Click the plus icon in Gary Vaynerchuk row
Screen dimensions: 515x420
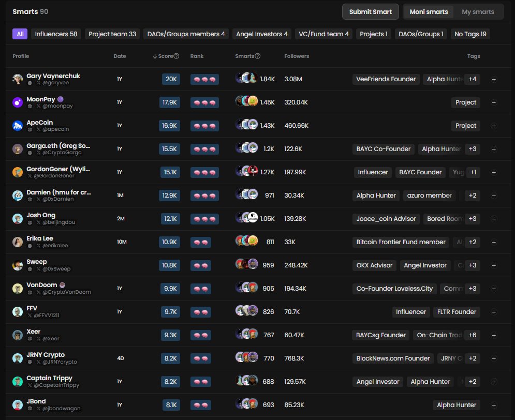pos(494,80)
